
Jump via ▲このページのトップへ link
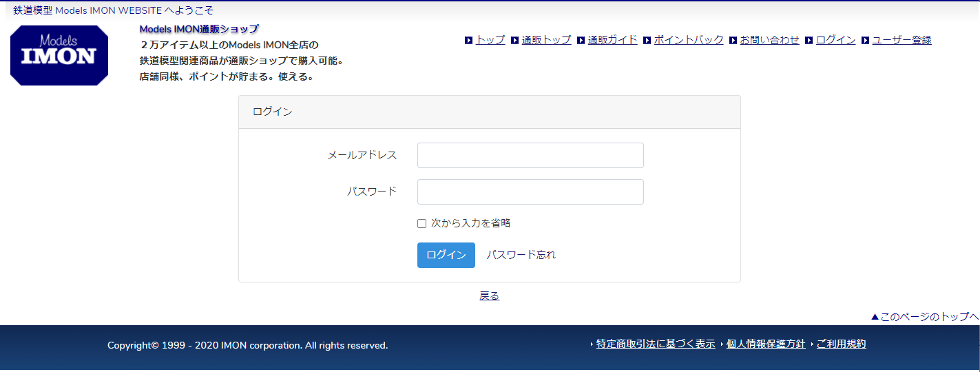coord(925,317)
